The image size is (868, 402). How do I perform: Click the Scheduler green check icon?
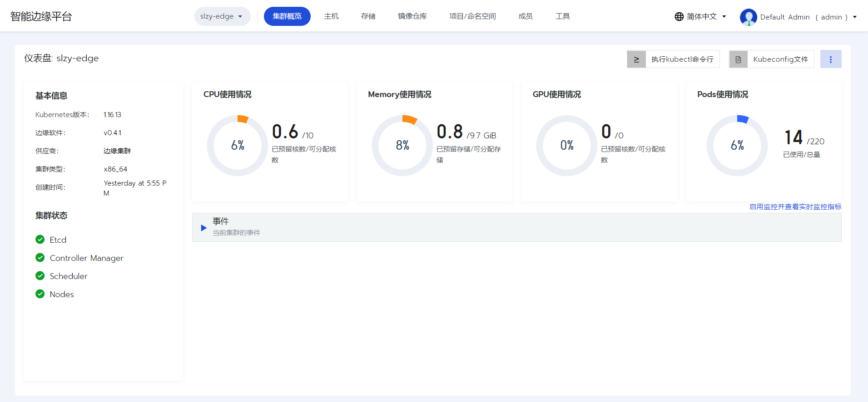[40, 276]
